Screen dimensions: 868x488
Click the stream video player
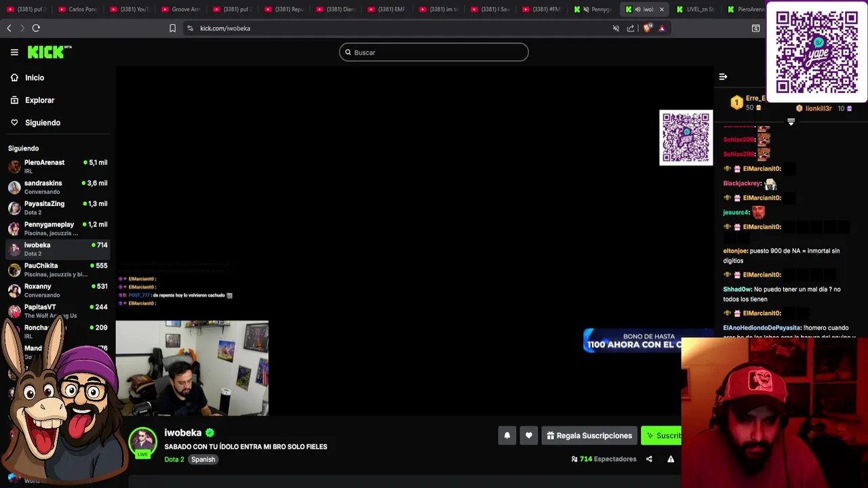(414, 241)
